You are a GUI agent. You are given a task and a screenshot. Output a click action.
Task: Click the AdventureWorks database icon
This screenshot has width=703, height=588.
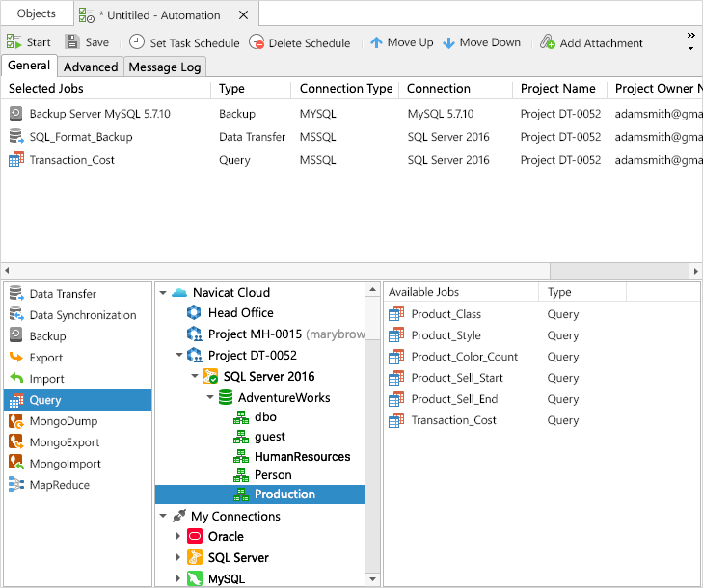click(x=226, y=397)
